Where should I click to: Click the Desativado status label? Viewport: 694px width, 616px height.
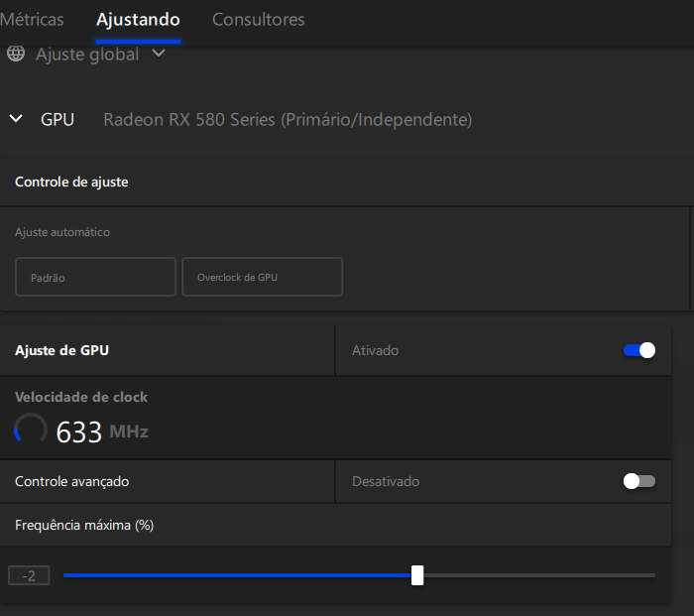pos(386,481)
